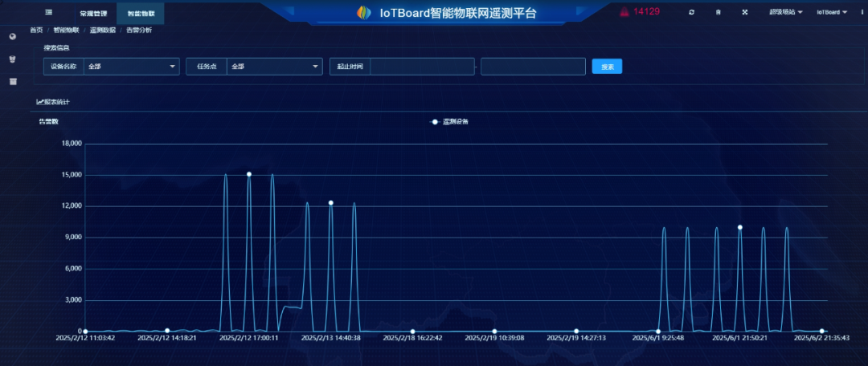Click the globe icon in the left sidebar
Screen dimensions: 868x366
13,36
